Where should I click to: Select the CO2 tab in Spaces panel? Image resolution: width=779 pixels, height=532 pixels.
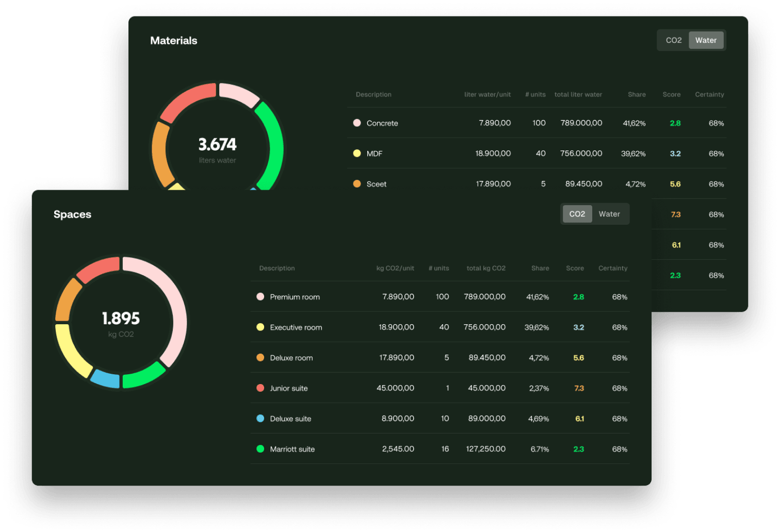577,213
